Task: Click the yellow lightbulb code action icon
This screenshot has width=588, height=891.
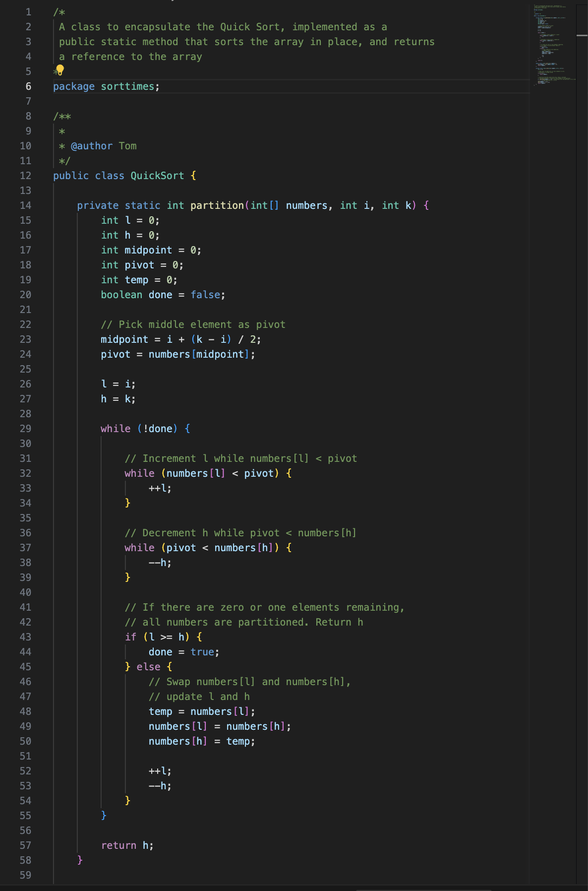Action: click(60, 70)
